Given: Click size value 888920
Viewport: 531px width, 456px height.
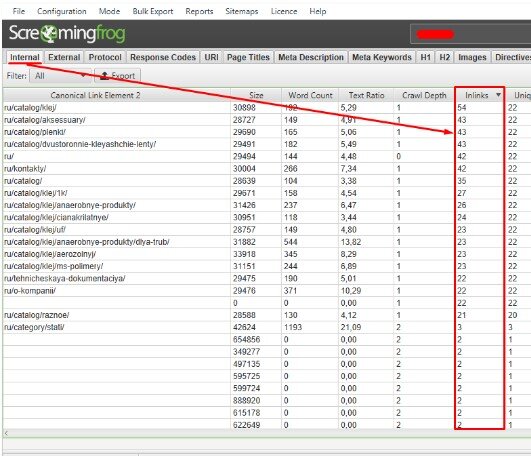Looking at the screenshot, I should coord(247,400).
